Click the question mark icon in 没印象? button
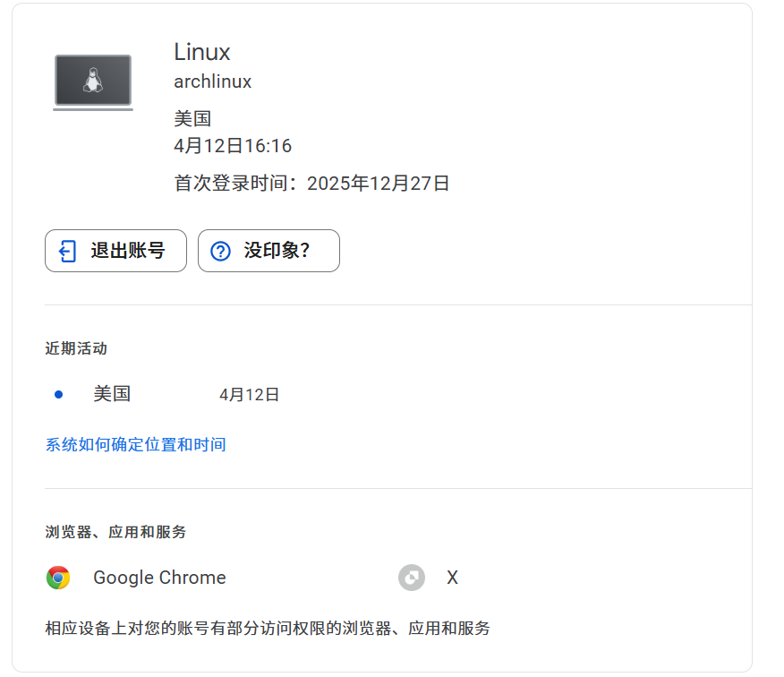Viewport: 784px width, 677px height. pos(220,251)
